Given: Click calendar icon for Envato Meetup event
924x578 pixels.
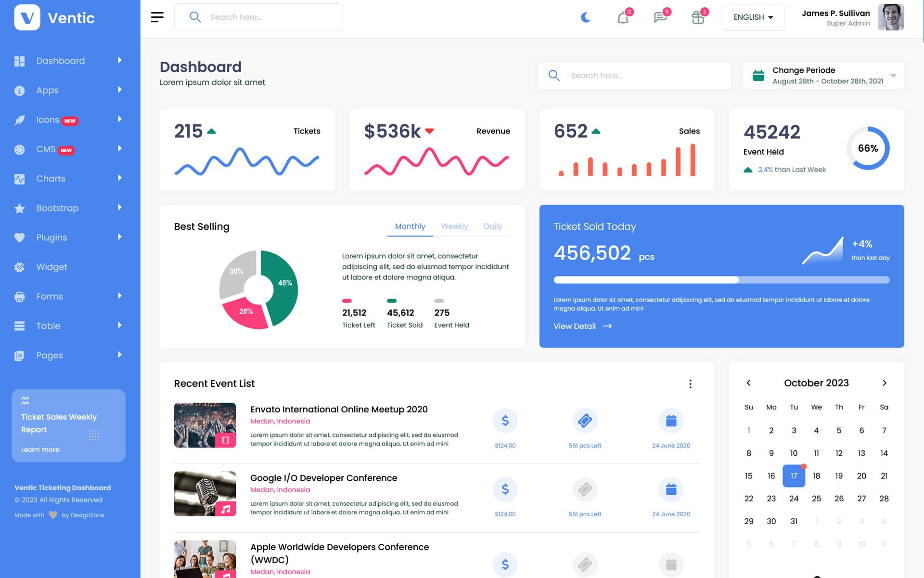Looking at the screenshot, I should coord(671,420).
